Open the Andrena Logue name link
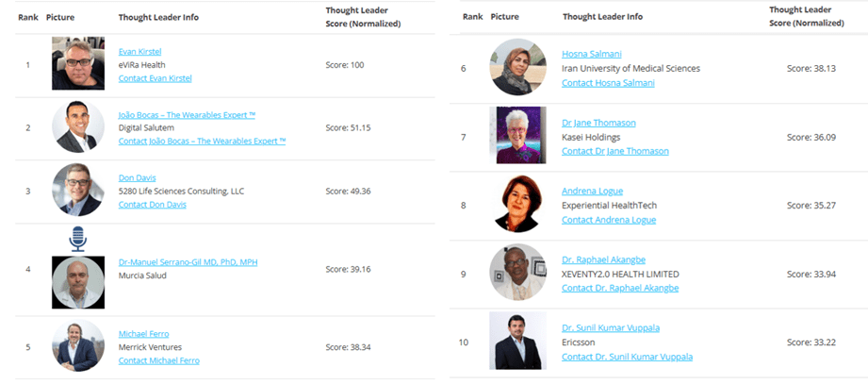This screenshot has height=384, width=868. (592, 191)
